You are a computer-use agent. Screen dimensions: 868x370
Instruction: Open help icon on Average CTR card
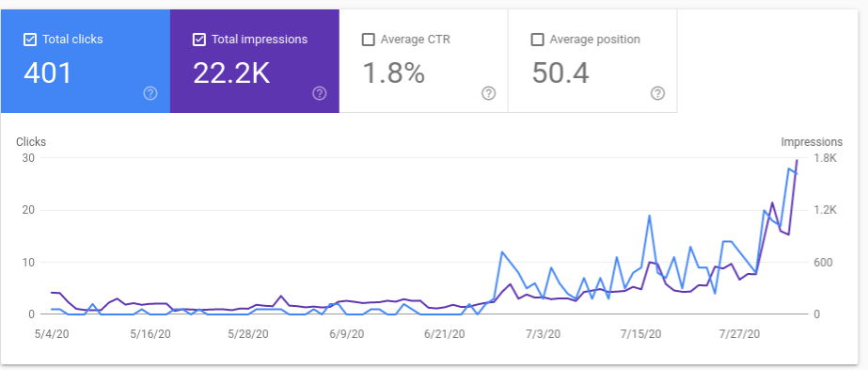pos(488,93)
